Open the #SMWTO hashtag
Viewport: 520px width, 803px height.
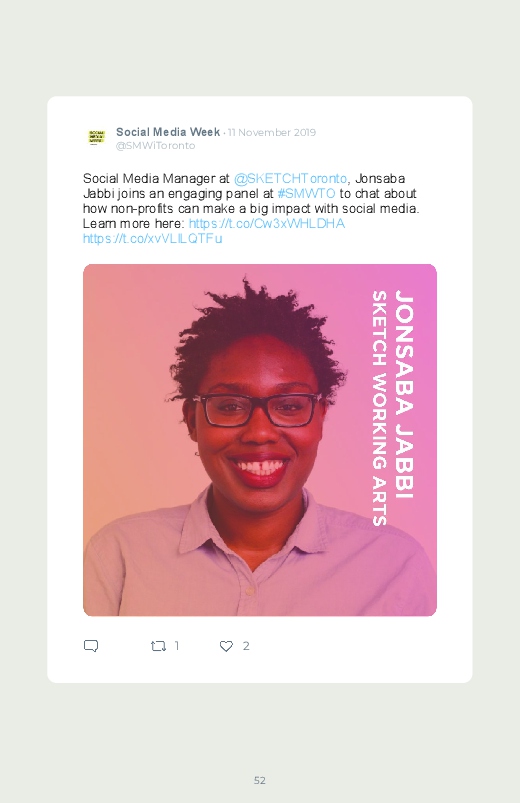coord(306,194)
